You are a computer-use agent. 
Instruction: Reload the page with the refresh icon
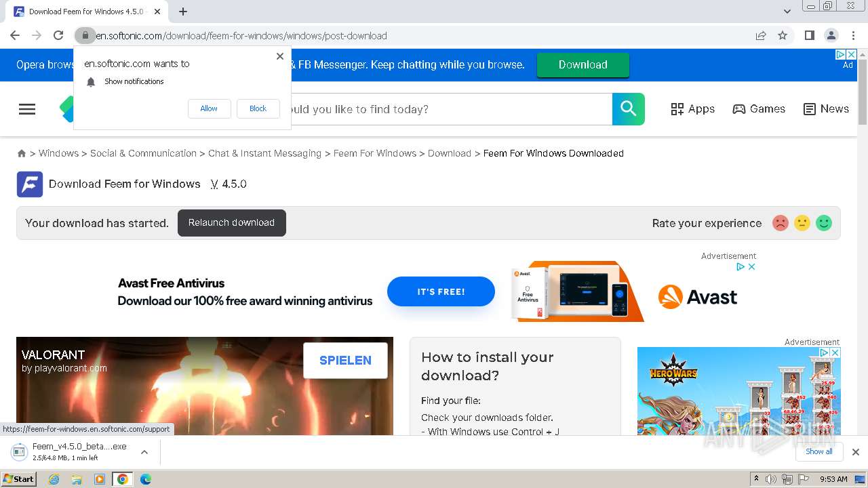pos(58,35)
